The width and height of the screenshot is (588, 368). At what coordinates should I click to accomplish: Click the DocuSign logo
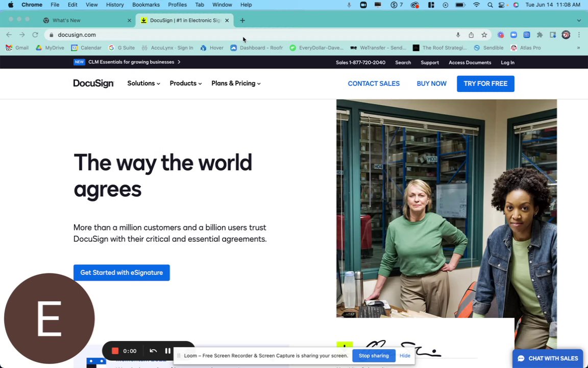tap(93, 83)
